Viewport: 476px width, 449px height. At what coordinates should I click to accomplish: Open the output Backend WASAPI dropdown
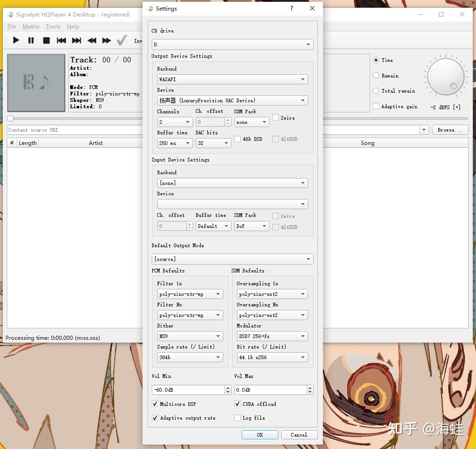point(232,79)
